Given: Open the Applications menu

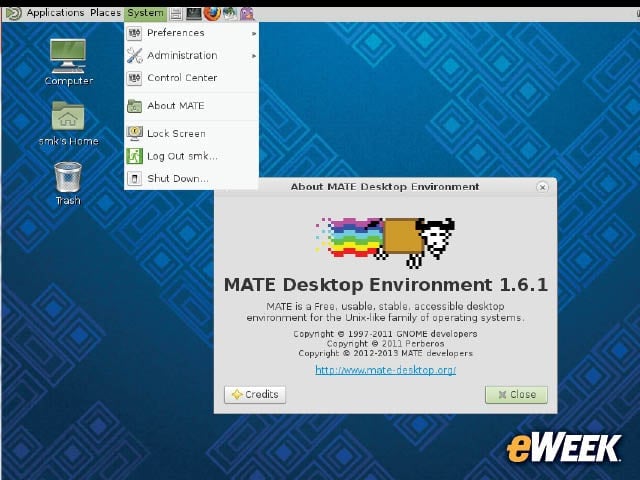Looking at the screenshot, I should [x=55, y=13].
